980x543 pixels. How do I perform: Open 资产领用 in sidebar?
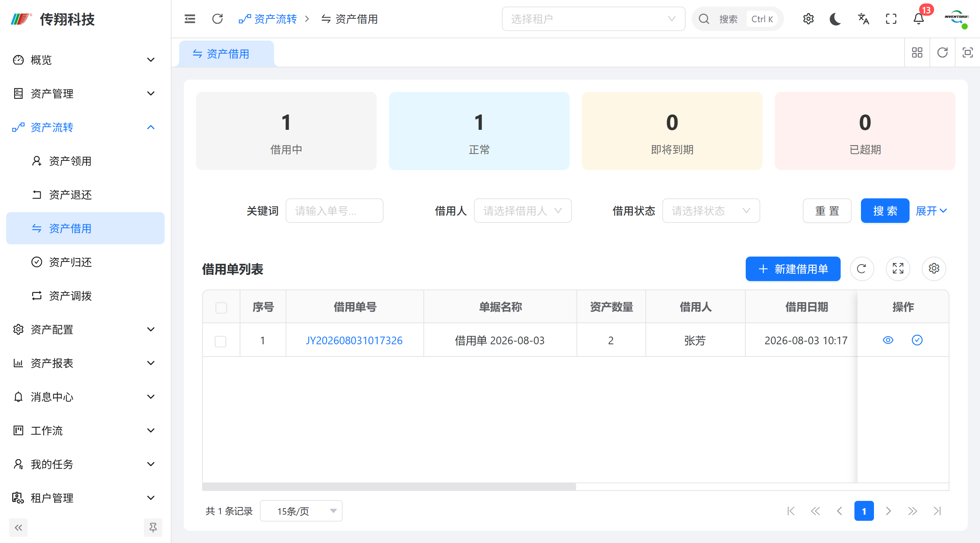[x=85, y=161]
